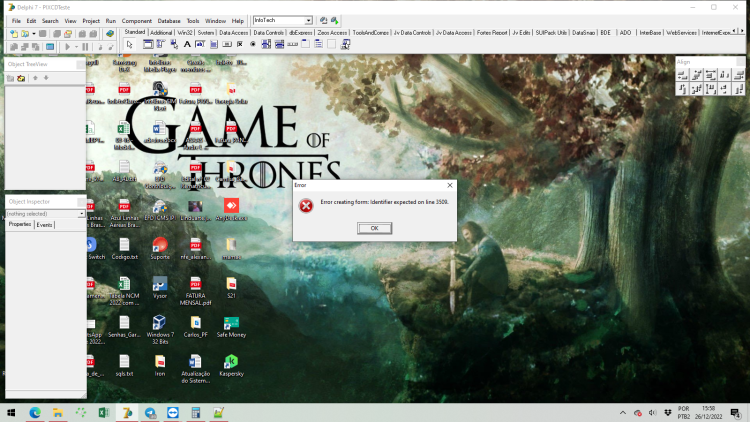Select the InterBase palette tab
The width and height of the screenshot is (750, 422).
(x=650, y=33)
